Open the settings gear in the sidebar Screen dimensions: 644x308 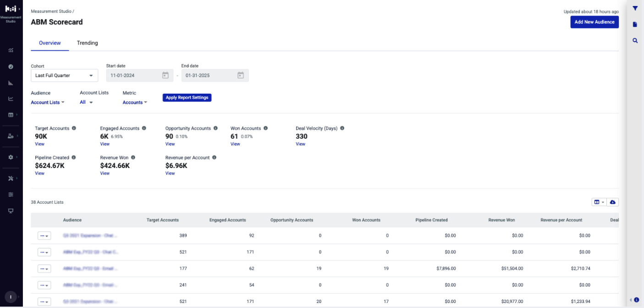pyautogui.click(x=11, y=157)
